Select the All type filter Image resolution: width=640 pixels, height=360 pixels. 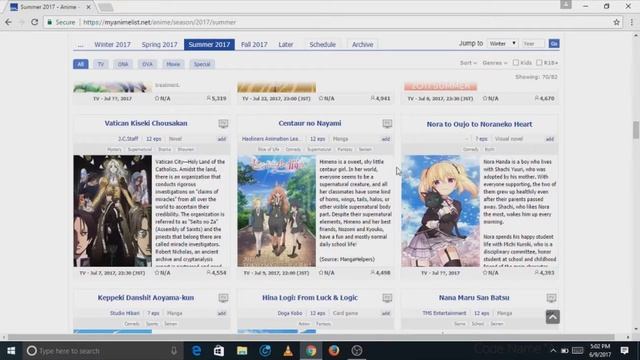pyautogui.click(x=80, y=64)
